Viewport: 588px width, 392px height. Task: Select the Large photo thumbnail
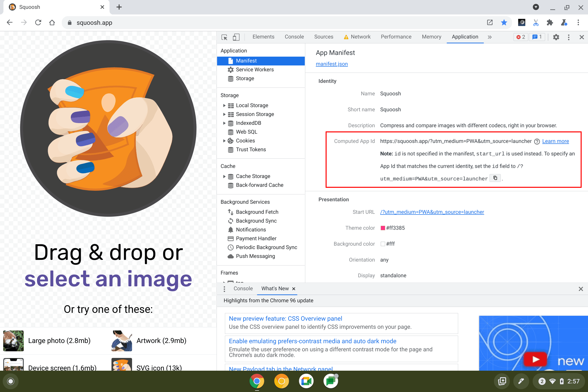[x=13, y=341]
